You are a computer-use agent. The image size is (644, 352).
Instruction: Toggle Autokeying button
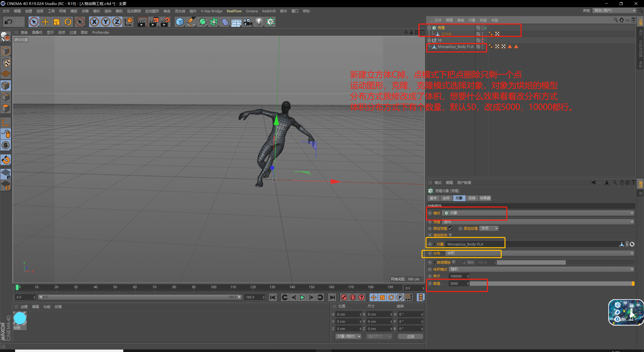click(x=353, y=297)
